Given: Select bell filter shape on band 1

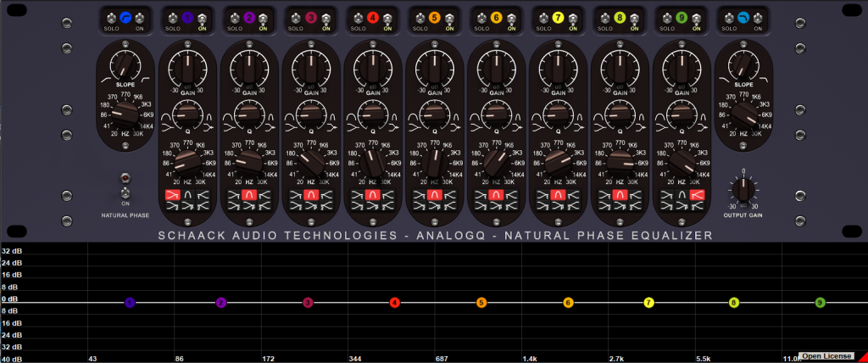Looking at the screenshot, I should click(187, 195).
